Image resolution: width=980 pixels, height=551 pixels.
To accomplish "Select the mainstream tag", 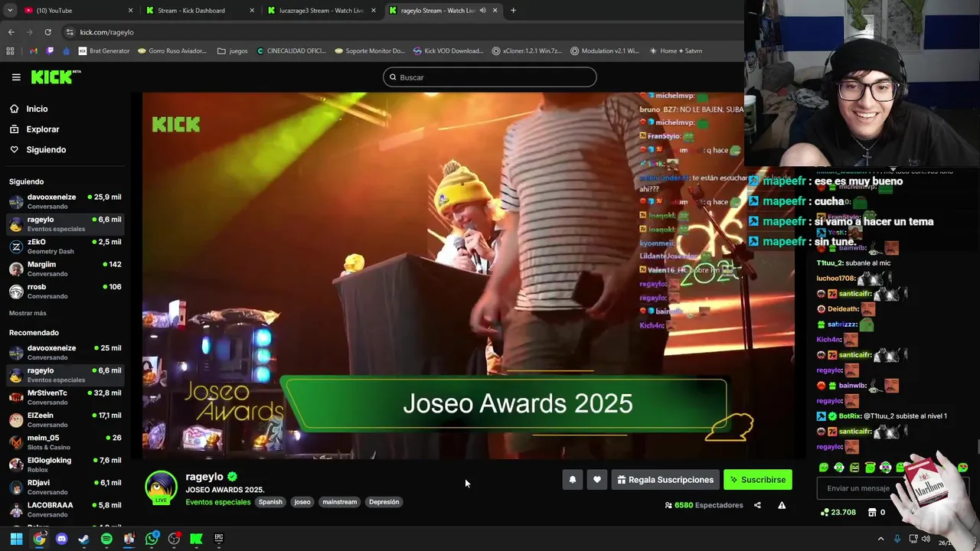I will tap(339, 502).
